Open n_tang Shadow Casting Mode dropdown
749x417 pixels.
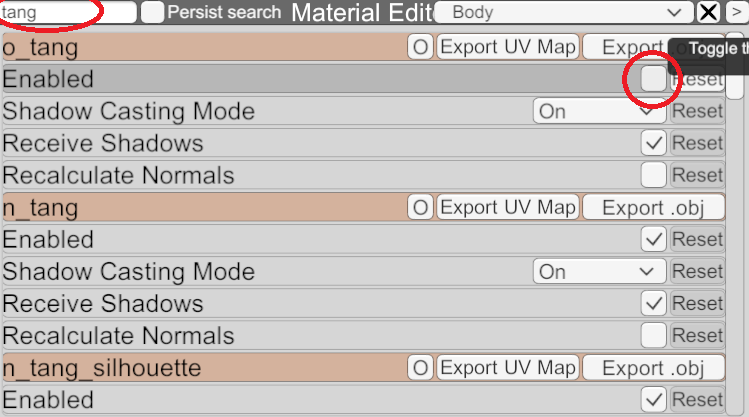(598, 272)
